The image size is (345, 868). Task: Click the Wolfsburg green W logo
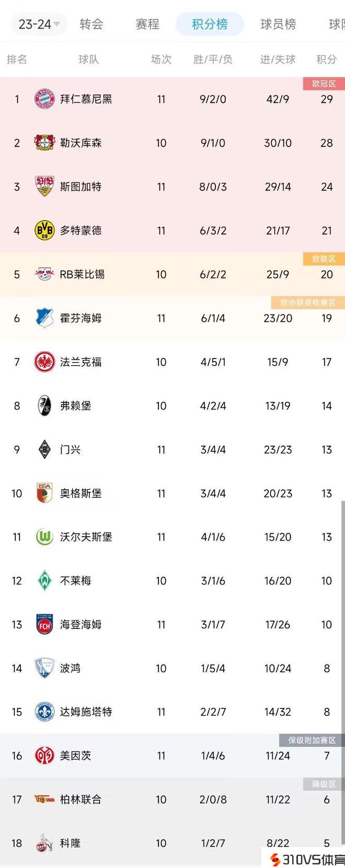[44, 537]
